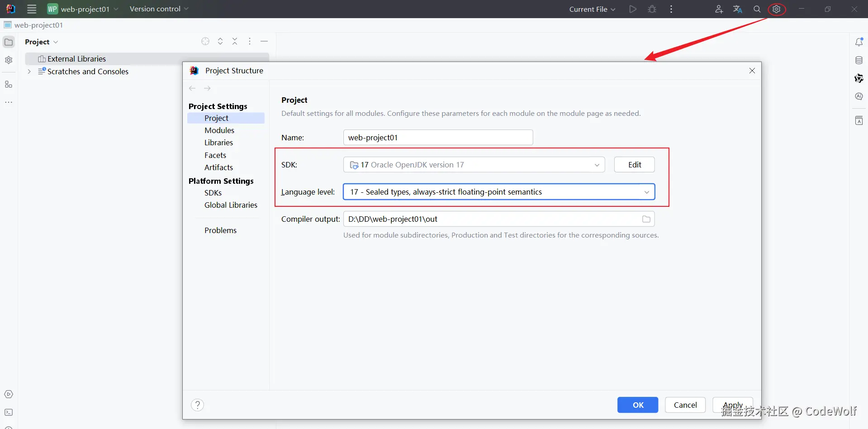
Task: Open the Terminal tool window icon
Action: (9, 412)
